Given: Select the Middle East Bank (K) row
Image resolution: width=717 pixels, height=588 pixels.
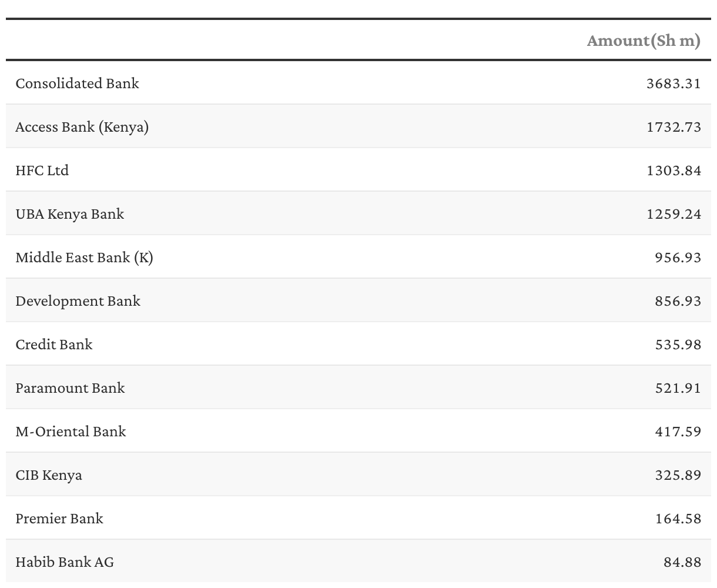Looking at the screenshot, I should (84, 258).
